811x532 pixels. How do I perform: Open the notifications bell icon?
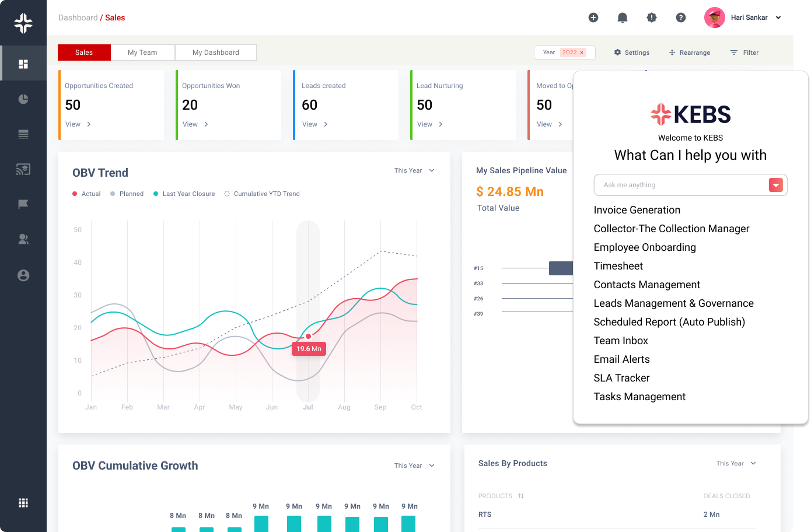tap(622, 17)
